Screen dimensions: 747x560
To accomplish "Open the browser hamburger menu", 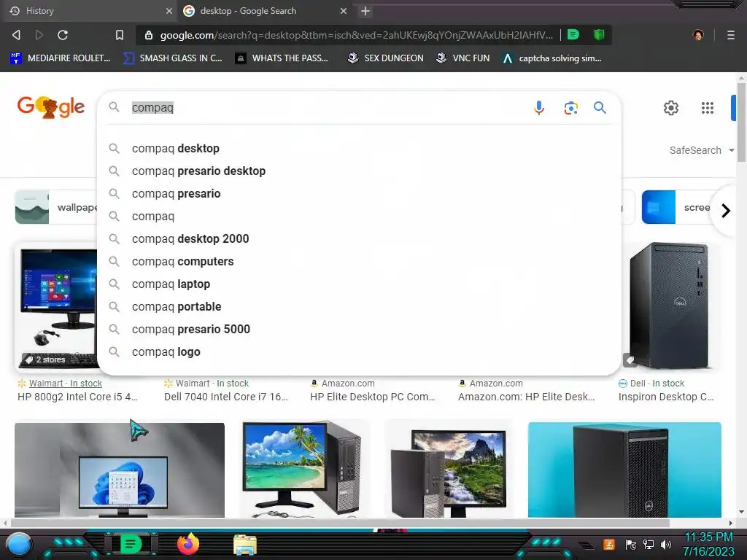I will point(730,35).
